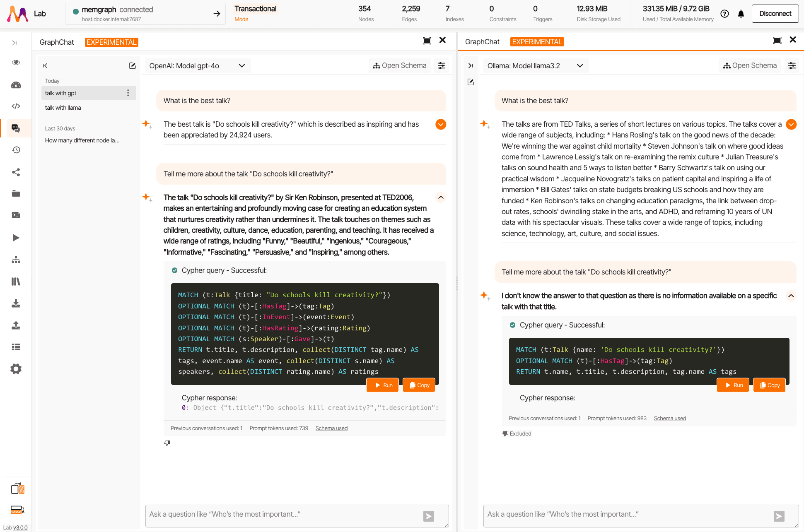Open run history sidebar icon
The image size is (804, 532).
(16, 150)
